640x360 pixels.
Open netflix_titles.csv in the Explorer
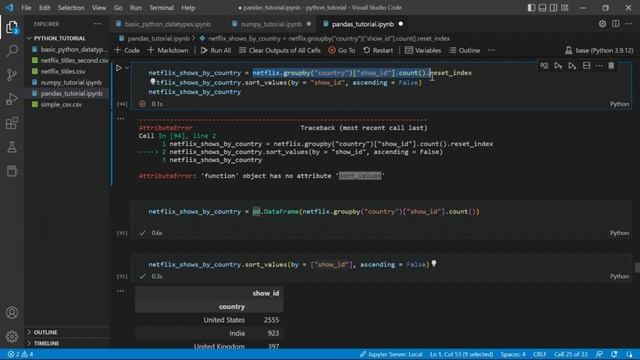[x=63, y=71]
